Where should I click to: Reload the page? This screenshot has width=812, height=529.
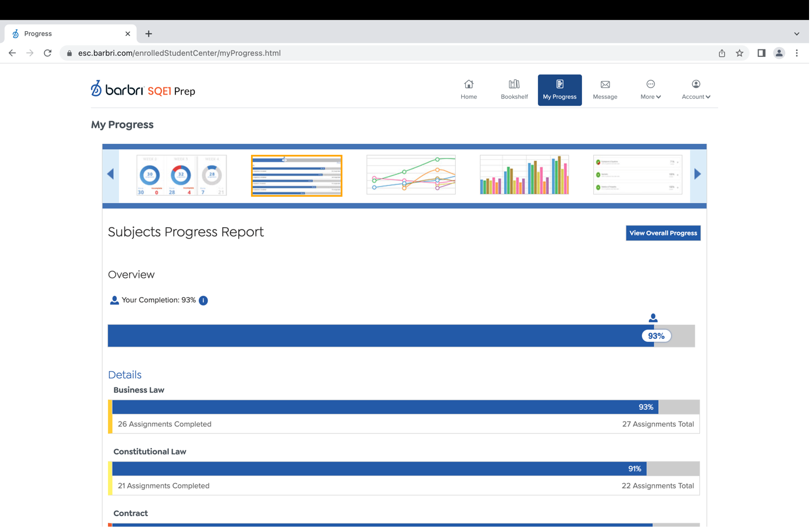[48, 53]
